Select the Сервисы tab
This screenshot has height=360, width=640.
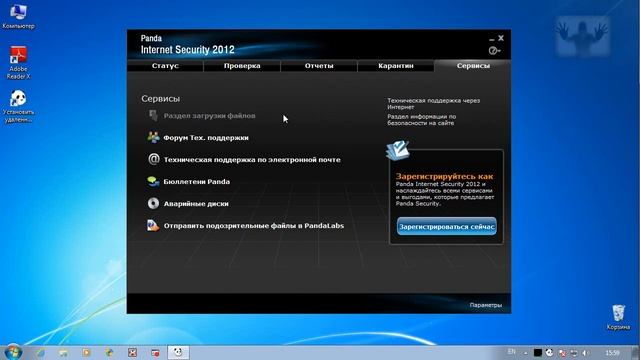(473, 66)
